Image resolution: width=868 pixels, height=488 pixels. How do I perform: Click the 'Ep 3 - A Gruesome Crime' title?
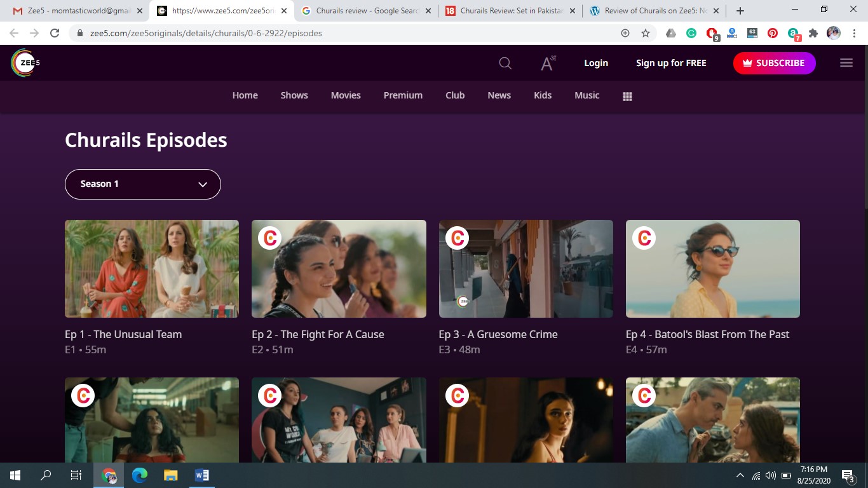498,334
